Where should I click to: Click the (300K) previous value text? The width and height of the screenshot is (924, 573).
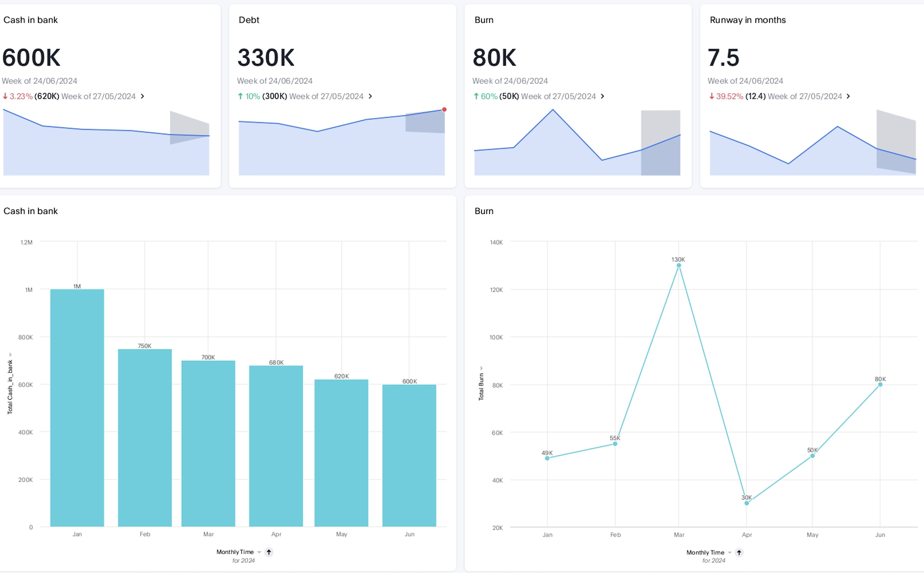pos(275,96)
